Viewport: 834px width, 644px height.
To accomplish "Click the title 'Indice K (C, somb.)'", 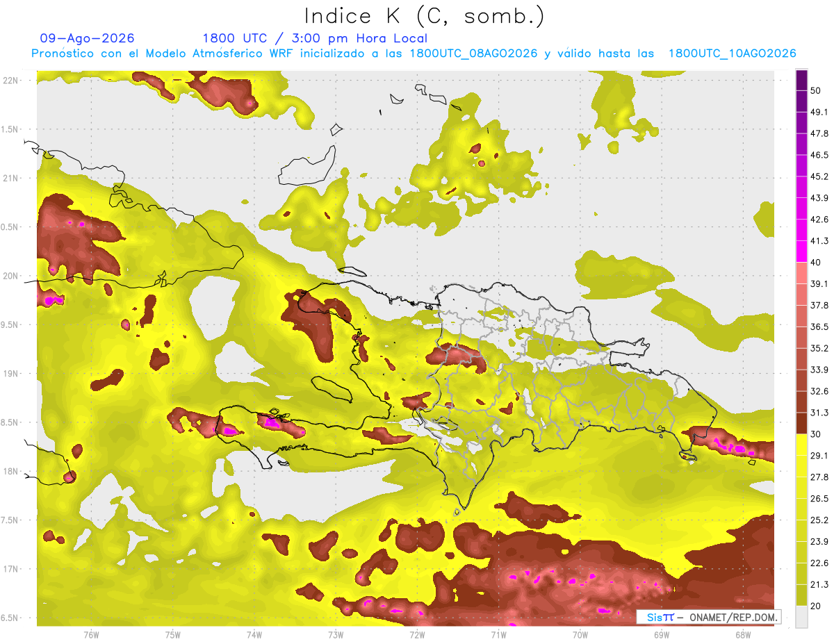I will pos(425,17).
